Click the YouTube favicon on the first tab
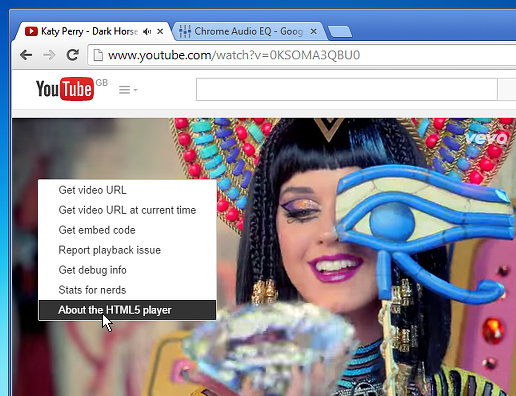The height and width of the screenshot is (396, 516). 31,31
